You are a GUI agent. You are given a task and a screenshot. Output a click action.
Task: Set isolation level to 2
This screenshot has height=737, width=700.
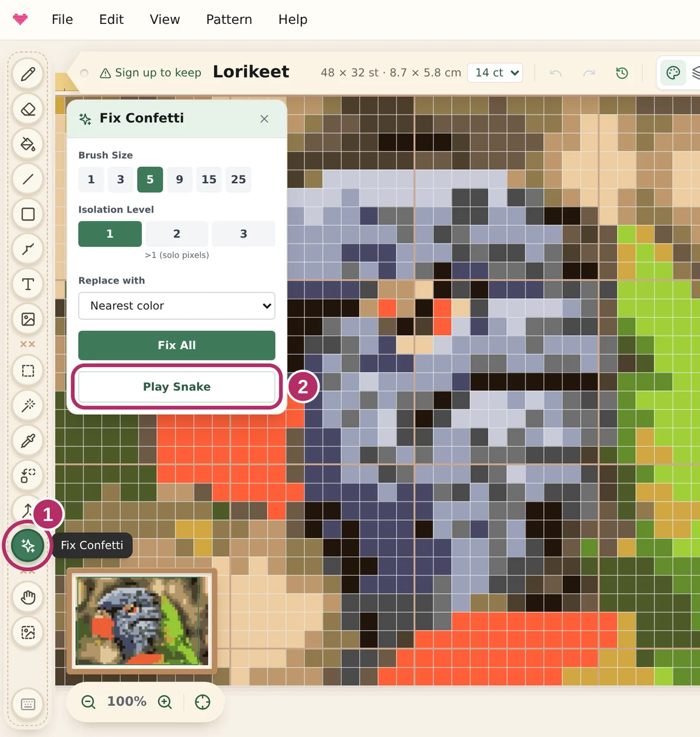pos(177,234)
